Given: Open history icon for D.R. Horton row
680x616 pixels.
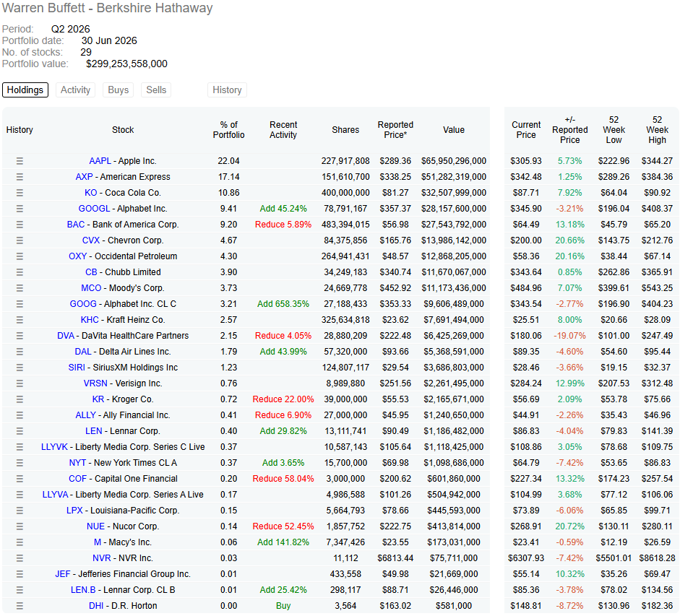Looking at the screenshot, I should pyautogui.click(x=20, y=606).
